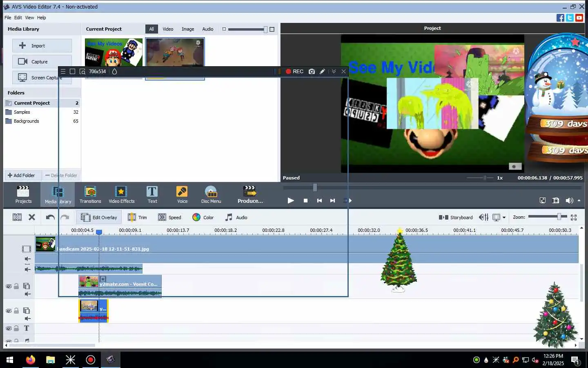Play the project preview
Image resolution: width=588 pixels, height=368 pixels.
291,200
